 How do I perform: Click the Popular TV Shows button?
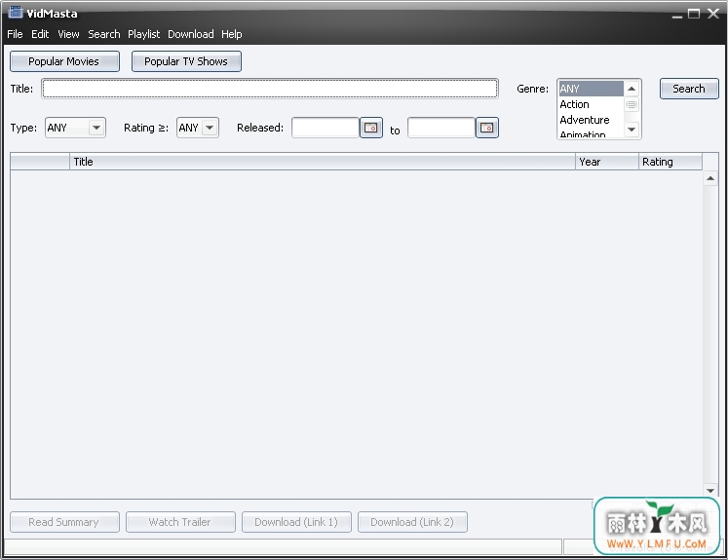pos(186,61)
